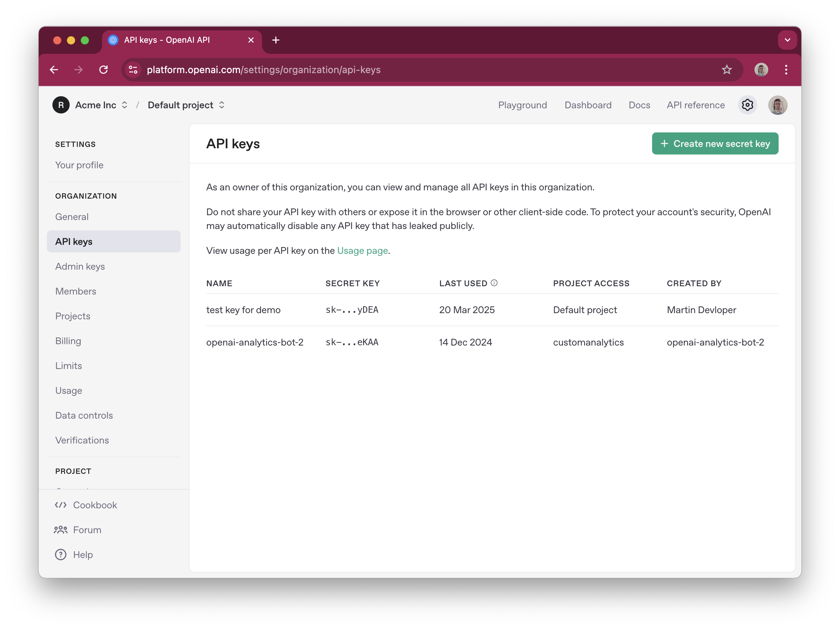Click the Help link label
This screenshot has height=629, width=840.
coord(83,555)
